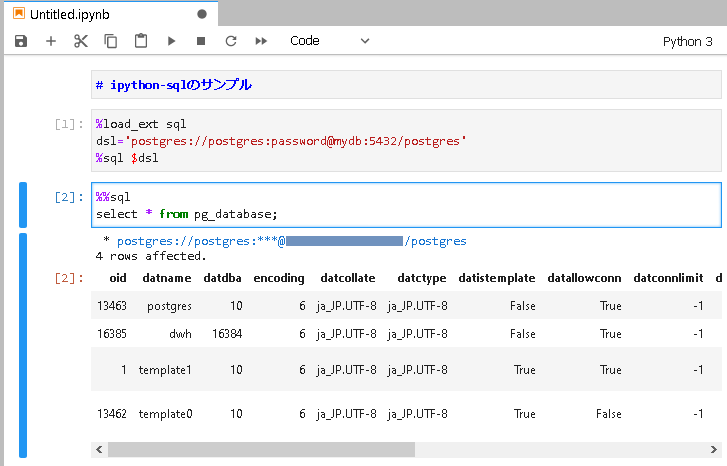Focus the %load_ext sql code cell

click(406, 141)
